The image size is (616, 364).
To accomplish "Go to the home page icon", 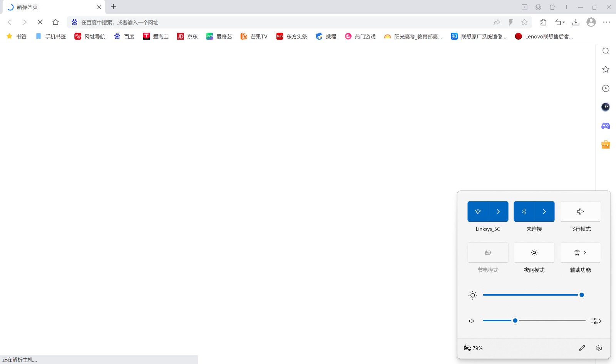I will coord(55,22).
